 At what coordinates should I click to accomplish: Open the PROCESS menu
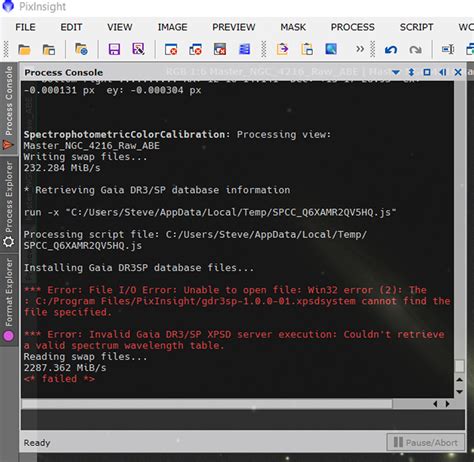click(353, 27)
